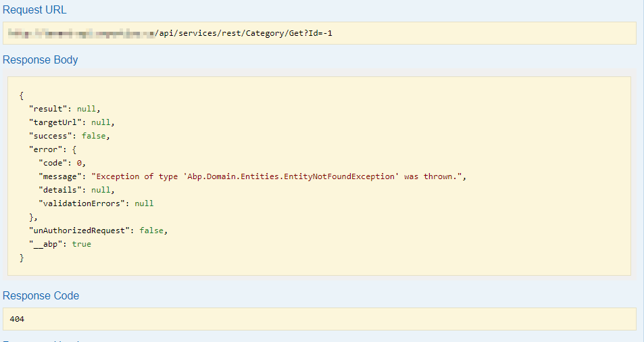Click the "unAuthorizedRequest": false line
Image resolution: width=644 pixels, height=342 pixels.
click(x=98, y=230)
